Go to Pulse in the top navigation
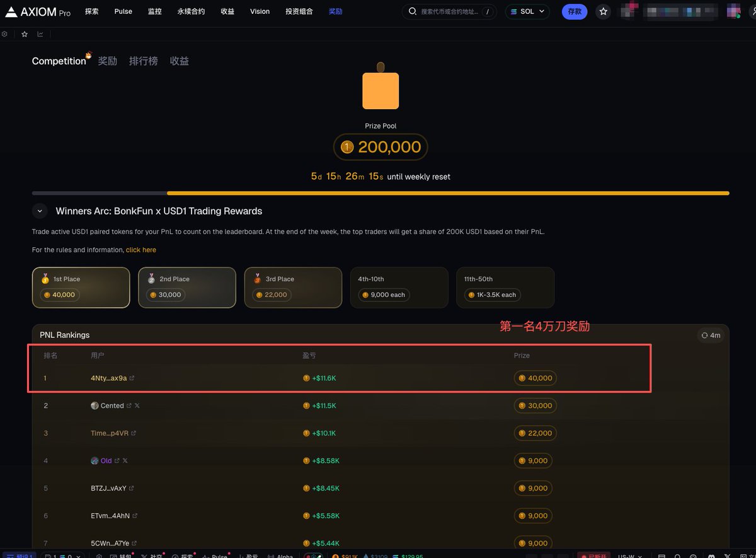 (x=123, y=11)
